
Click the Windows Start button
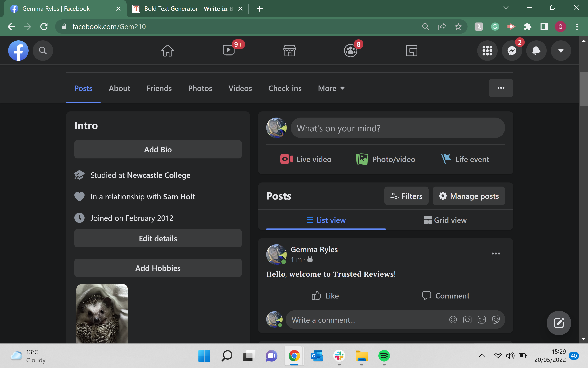click(204, 356)
